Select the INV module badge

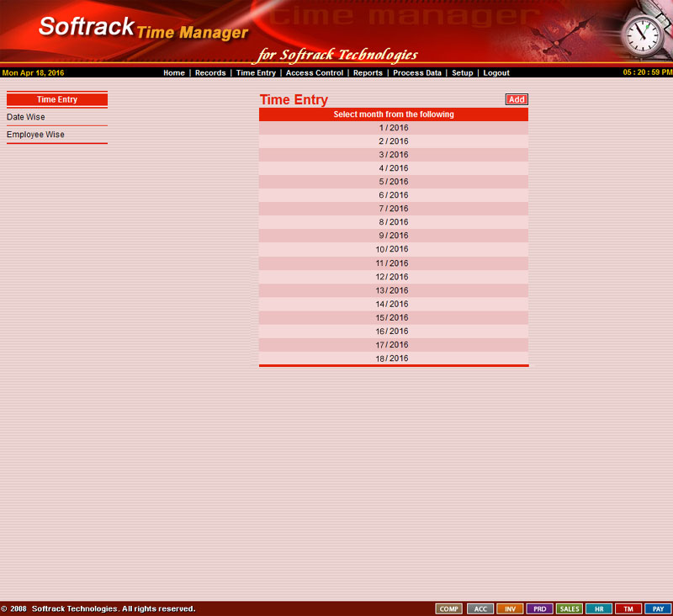pyautogui.click(x=510, y=608)
